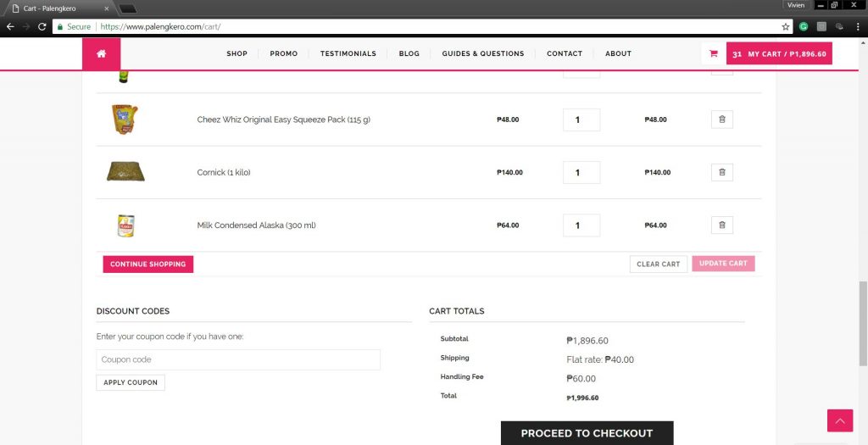Reload the page using browser refresh icon
The width and height of the screenshot is (868, 445).
(42, 26)
